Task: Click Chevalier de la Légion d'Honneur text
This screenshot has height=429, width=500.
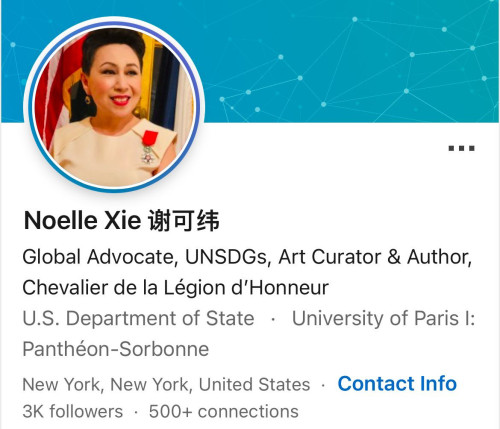Action: [x=176, y=287]
